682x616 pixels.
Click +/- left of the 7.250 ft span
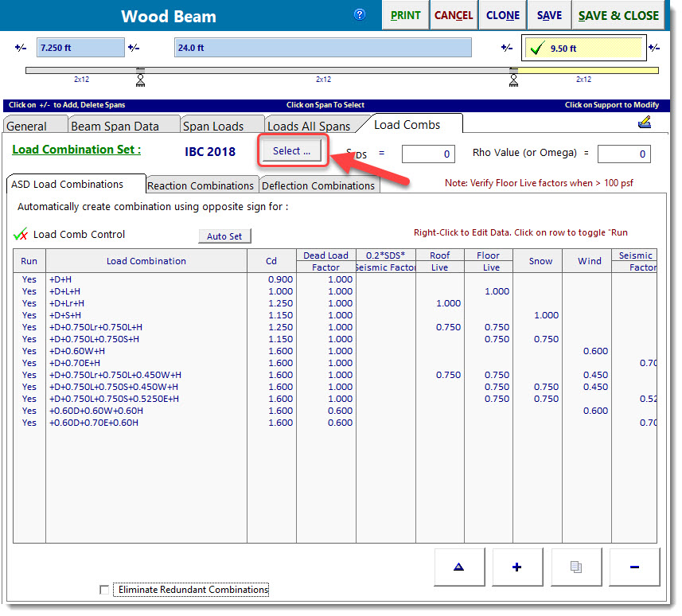(20, 48)
